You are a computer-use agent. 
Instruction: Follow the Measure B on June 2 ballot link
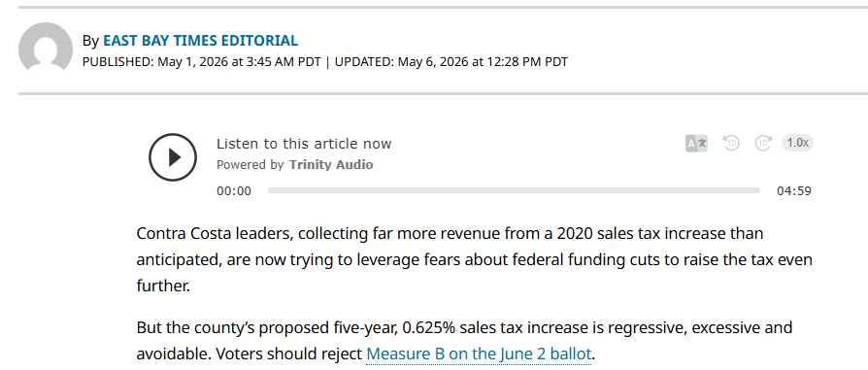pos(479,353)
